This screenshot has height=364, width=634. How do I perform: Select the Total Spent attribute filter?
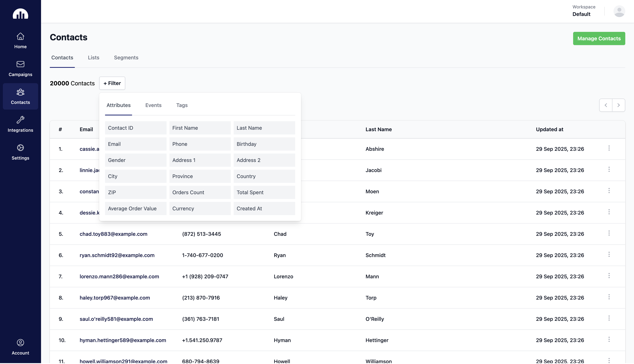coord(264,192)
